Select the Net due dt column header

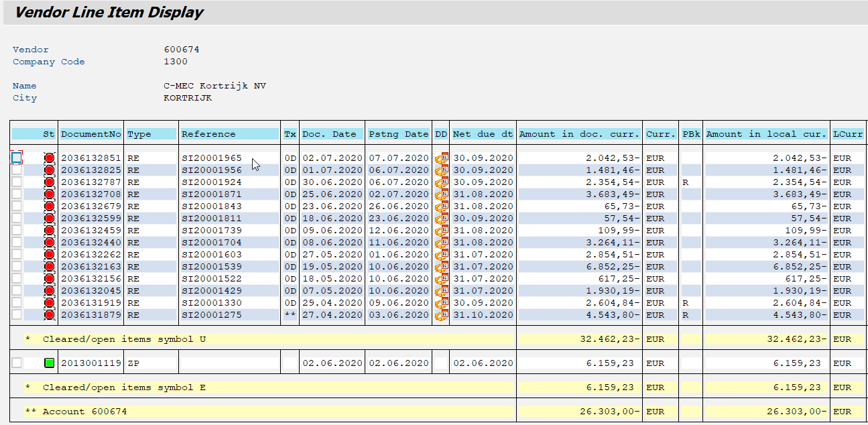click(483, 134)
